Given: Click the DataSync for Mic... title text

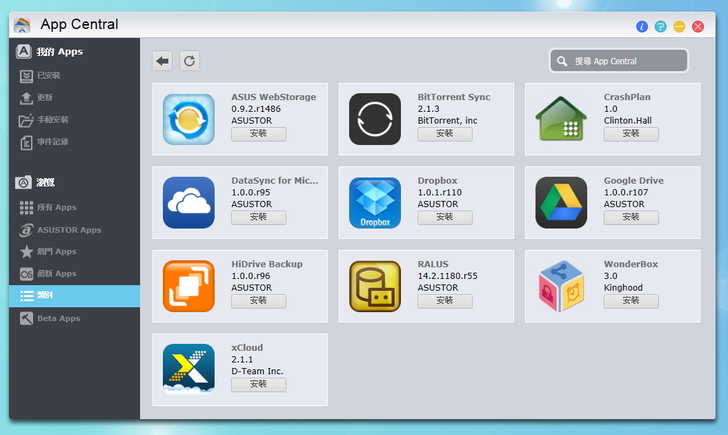Looking at the screenshot, I should (275, 181).
